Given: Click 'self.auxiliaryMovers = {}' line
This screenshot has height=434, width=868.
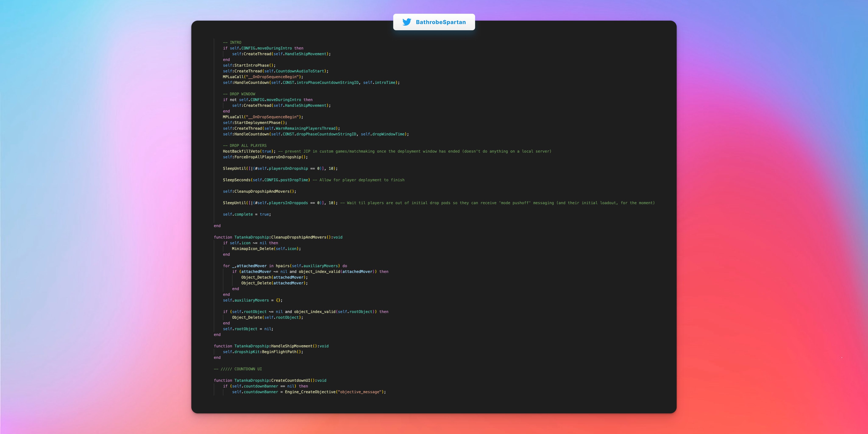Looking at the screenshot, I should click(x=252, y=300).
